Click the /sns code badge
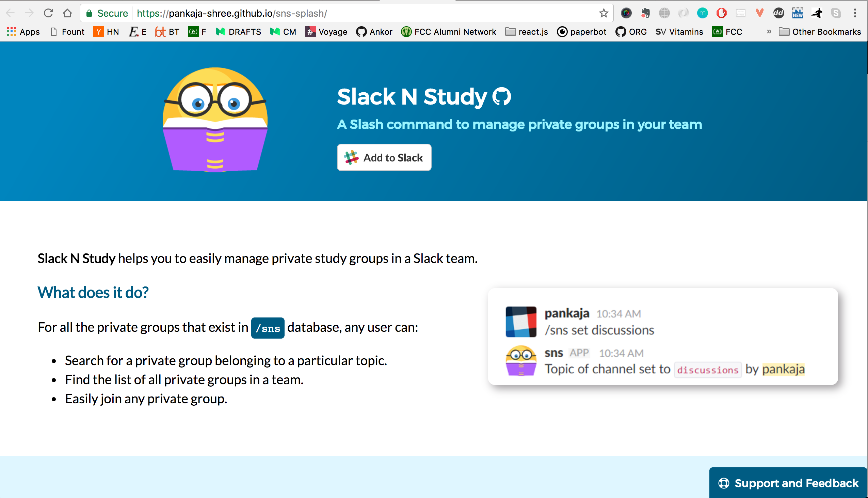The width and height of the screenshot is (868, 498). click(x=268, y=328)
